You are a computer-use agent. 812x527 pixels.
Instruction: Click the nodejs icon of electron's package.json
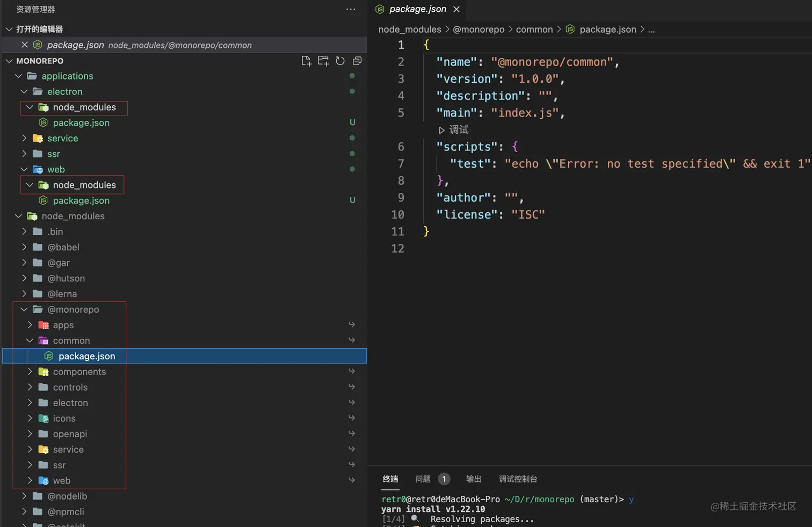[44, 122]
